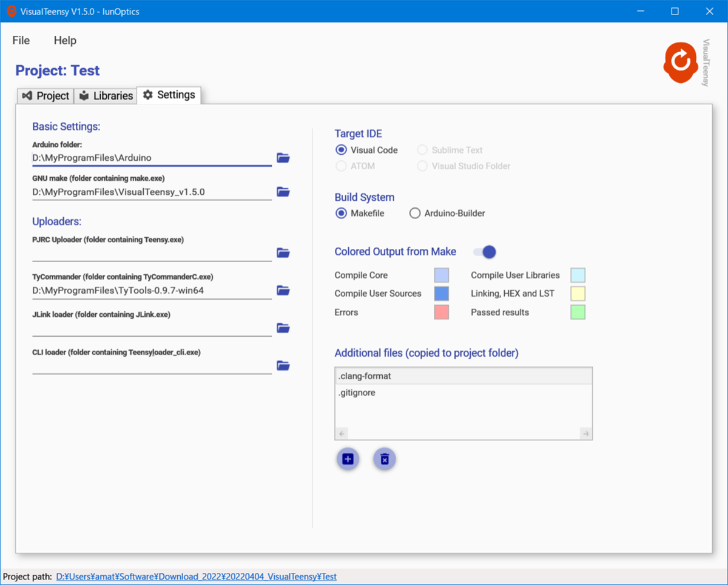This screenshot has height=585, width=728.
Task: Click the empty JLink loader path field
Action: 152,328
